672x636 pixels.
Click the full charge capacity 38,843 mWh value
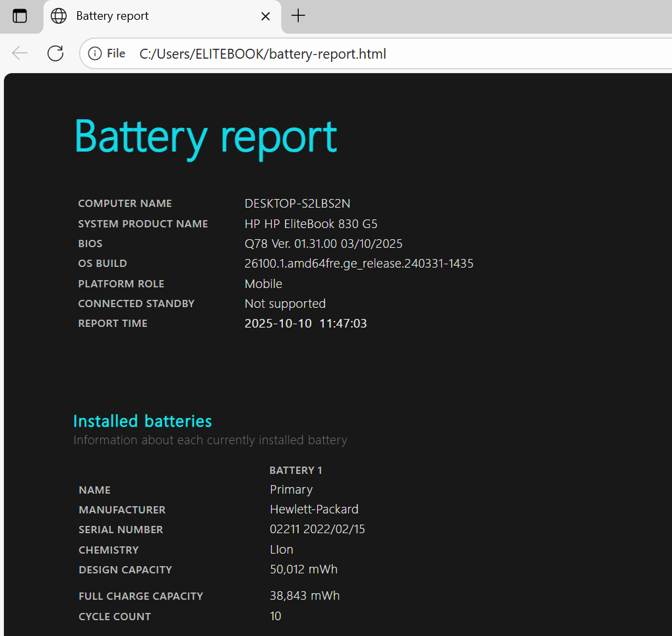[305, 596]
